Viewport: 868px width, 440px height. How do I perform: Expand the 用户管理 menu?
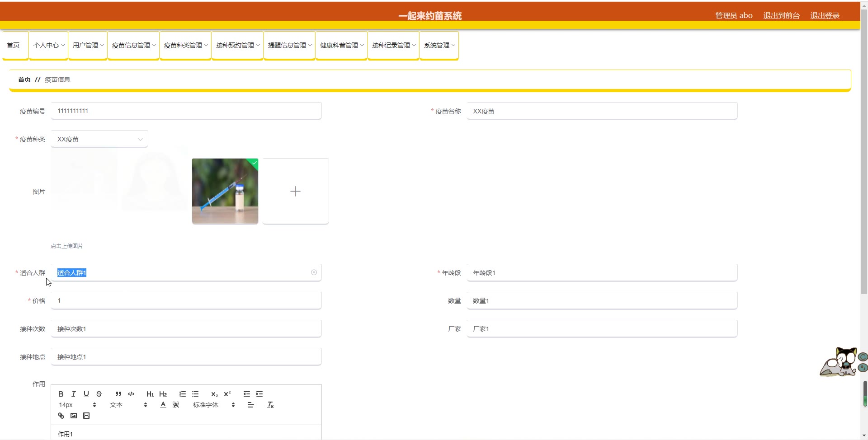(88, 45)
